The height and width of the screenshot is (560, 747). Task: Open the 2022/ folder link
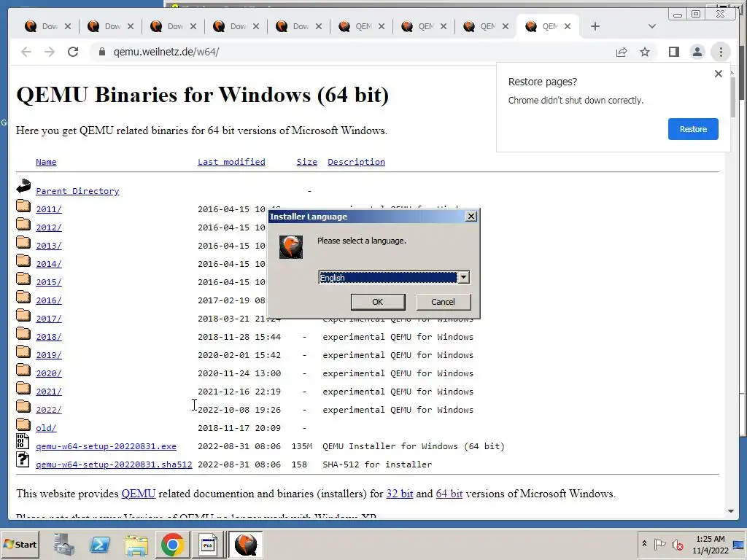point(49,410)
